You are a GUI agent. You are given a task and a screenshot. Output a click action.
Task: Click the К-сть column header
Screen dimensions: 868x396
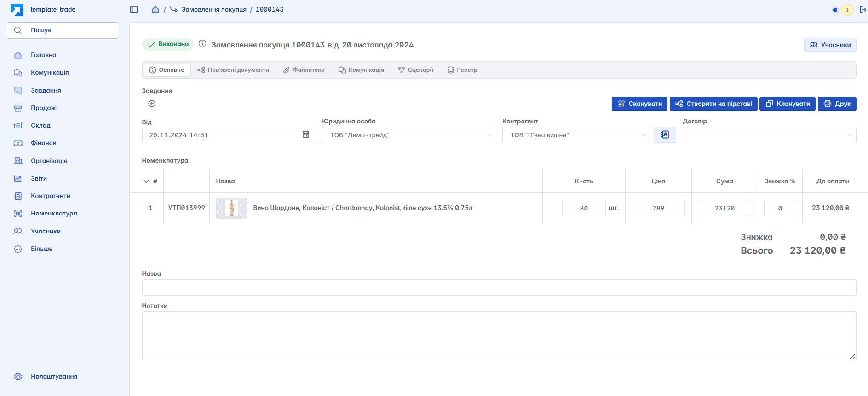click(x=584, y=181)
